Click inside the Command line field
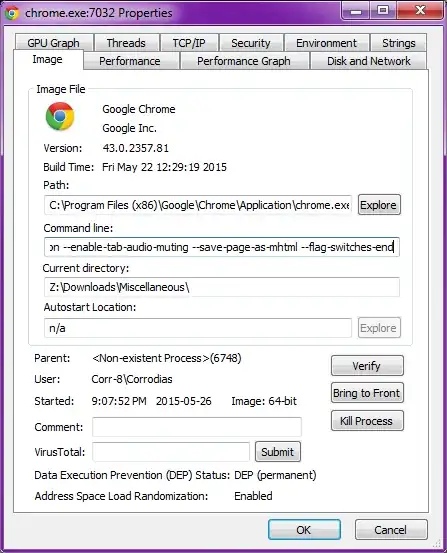The image size is (447, 553). tap(222, 247)
